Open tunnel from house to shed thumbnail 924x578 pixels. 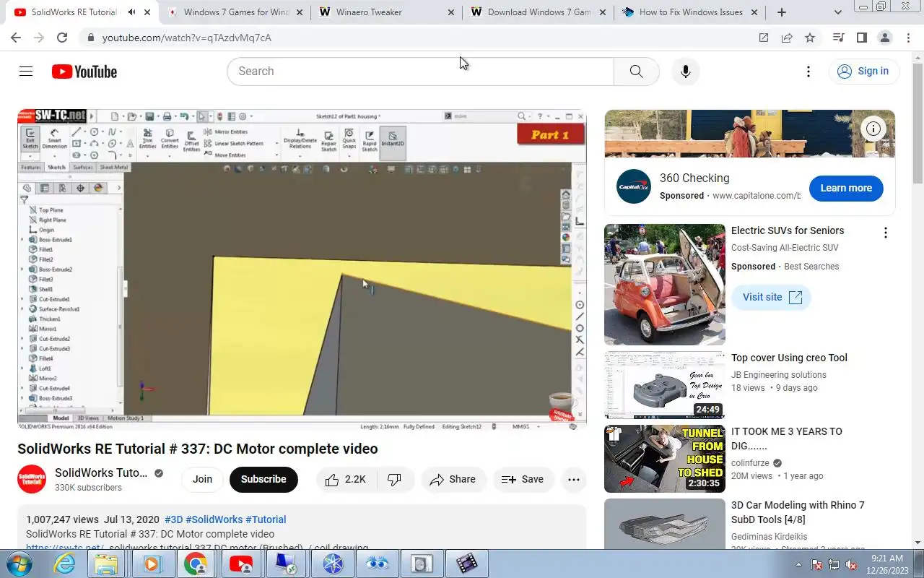[x=665, y=459]
